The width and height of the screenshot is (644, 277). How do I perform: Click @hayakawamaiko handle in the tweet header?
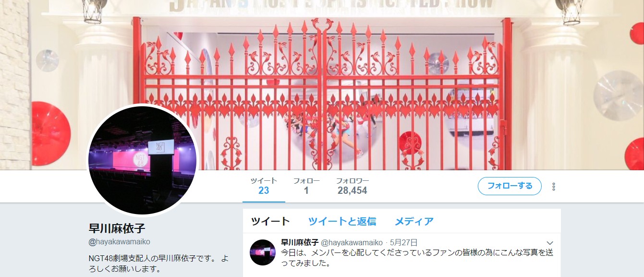(352, 242)
